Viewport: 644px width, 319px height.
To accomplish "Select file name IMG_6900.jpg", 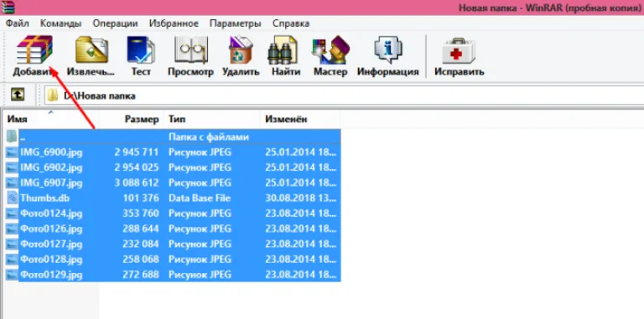I will click(51, 152).
